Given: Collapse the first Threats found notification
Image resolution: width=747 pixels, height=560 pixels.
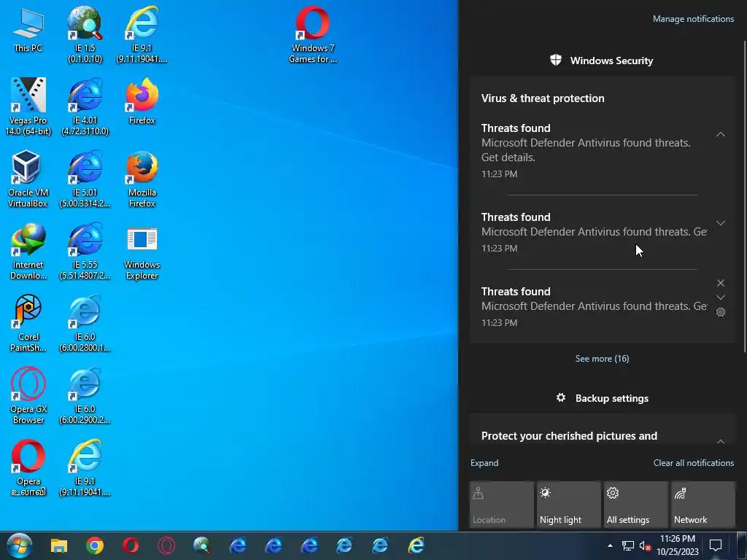Looking at the screenshot, I should tap(721, 134).
